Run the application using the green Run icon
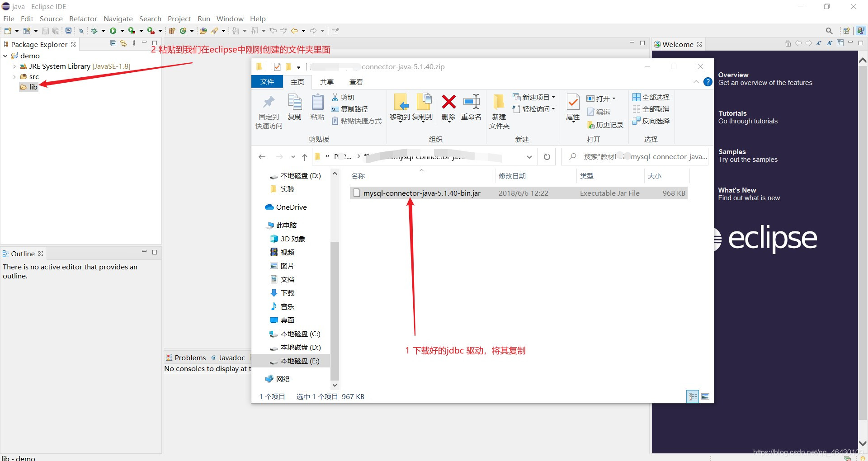 (x=113, y=30)
